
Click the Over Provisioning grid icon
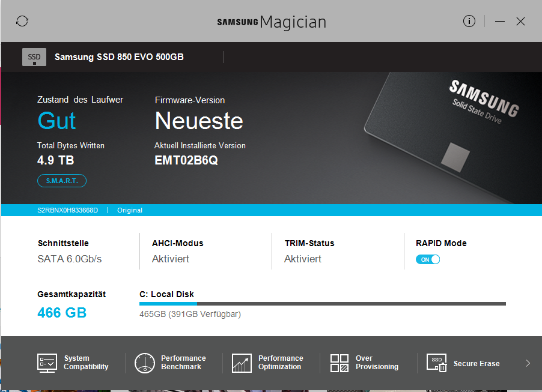click(x=339, y=363)
